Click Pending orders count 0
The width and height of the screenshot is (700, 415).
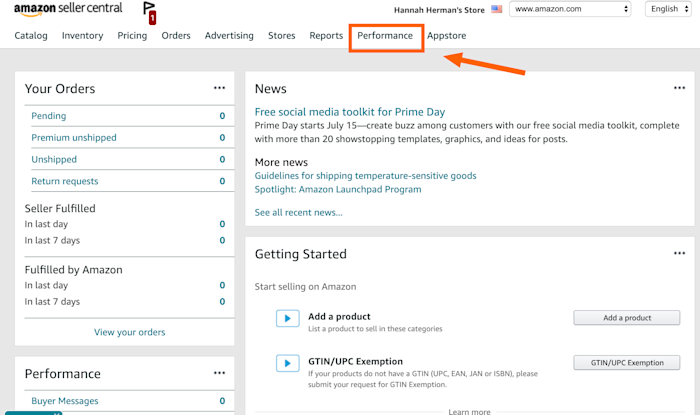(x=222, y=116)
